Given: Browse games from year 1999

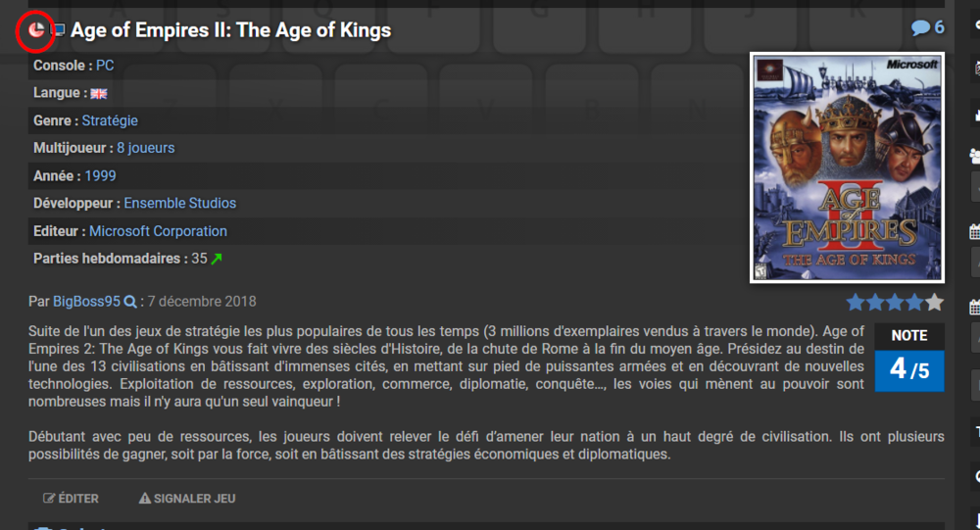Looking at the screenshot, I should 100,176.
